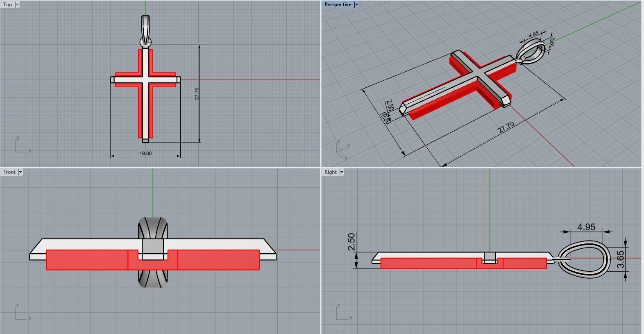This screenshot has width=644, height=334.
Task: Select the Top viewport title label
Action: point(8,5)
